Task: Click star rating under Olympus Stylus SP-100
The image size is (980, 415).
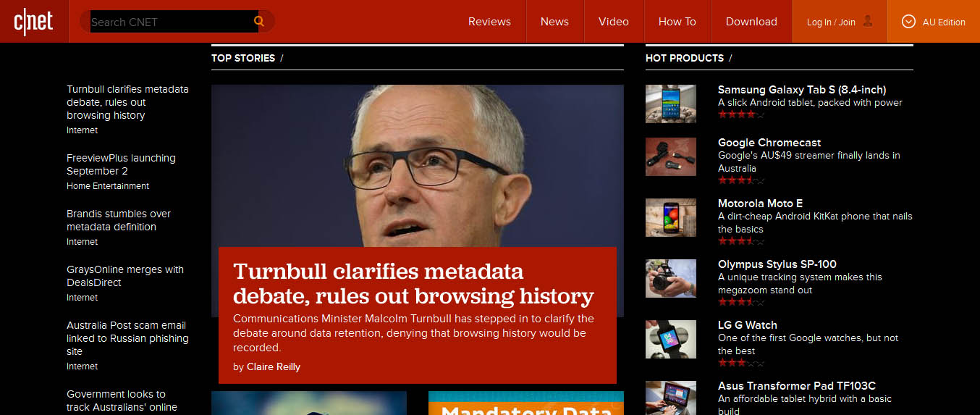Action: pyautogui.click(x=740, y=302)
